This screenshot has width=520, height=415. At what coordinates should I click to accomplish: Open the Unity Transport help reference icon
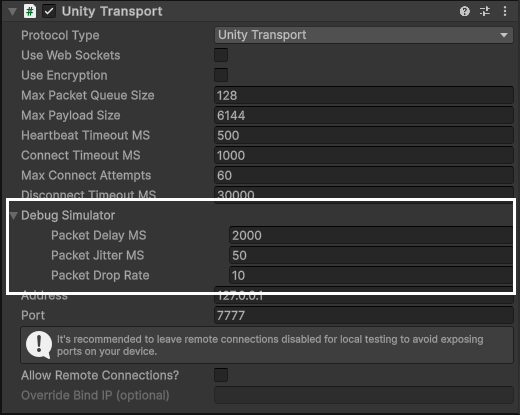[464, 11]
